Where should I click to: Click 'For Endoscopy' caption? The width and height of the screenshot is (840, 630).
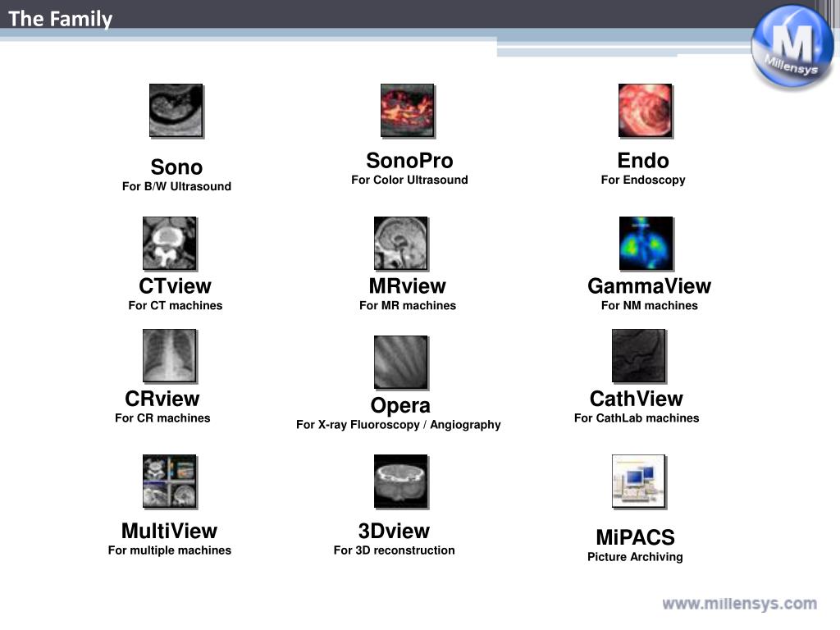pos(643,180)
